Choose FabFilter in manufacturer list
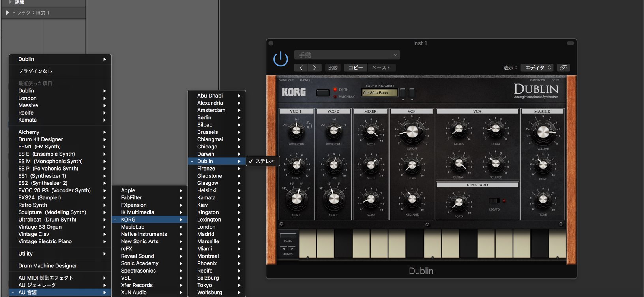Screen dimensions: 644x297 150,197
